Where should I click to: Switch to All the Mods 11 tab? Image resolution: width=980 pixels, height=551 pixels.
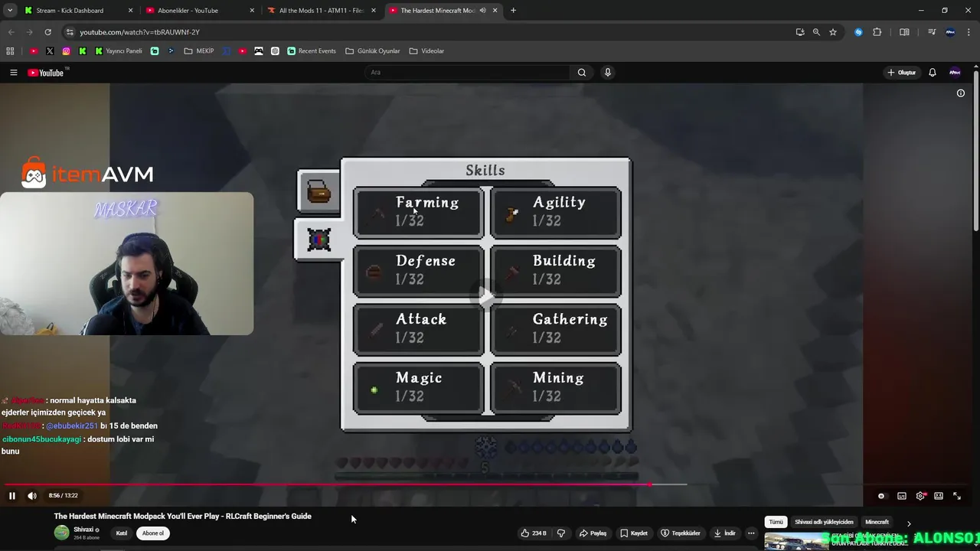322,11
